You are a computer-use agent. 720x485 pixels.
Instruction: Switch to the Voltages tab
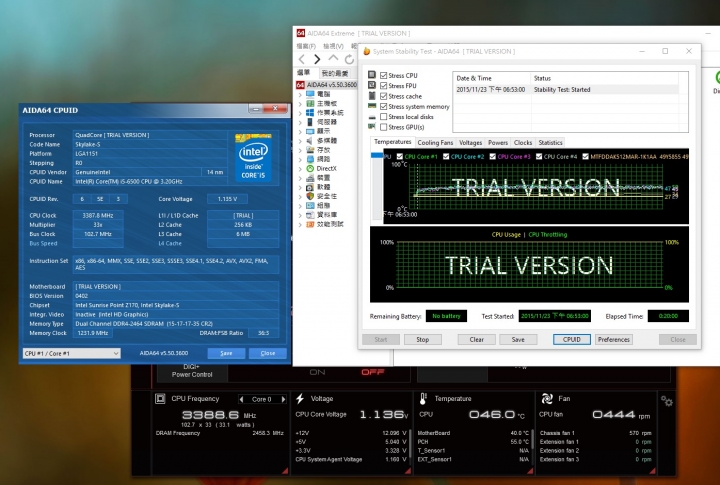click(471, 143)
